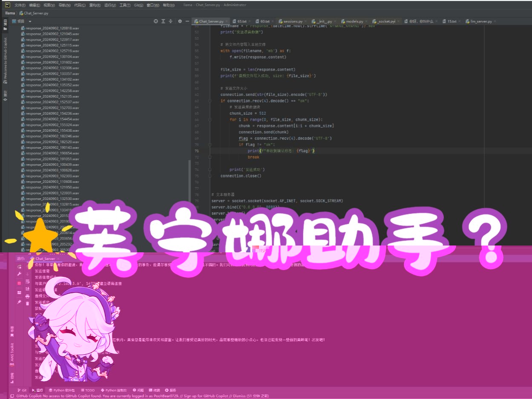Switch to the _socket.pyi editor tab
Screen dimensions: 532x399
386,21
